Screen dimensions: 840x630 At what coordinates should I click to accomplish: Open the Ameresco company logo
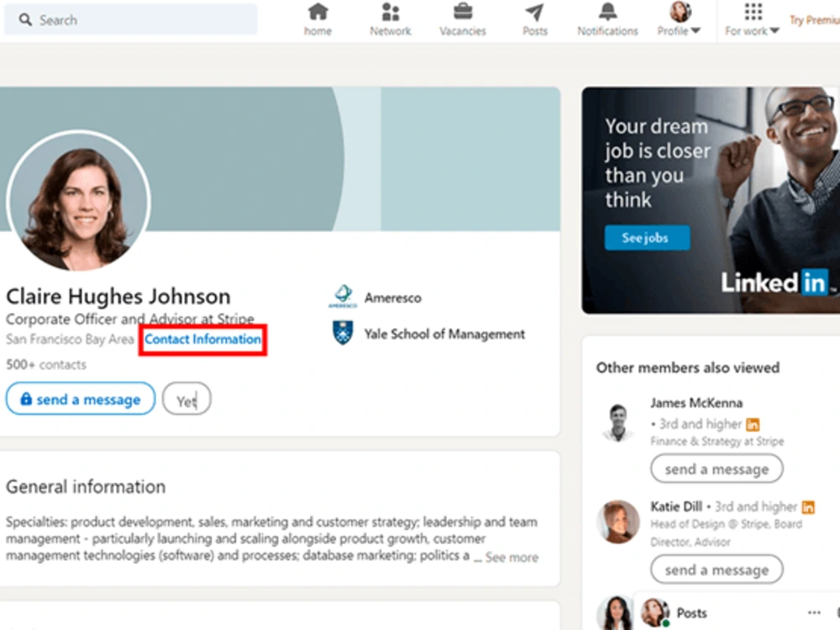coord(343,297)
